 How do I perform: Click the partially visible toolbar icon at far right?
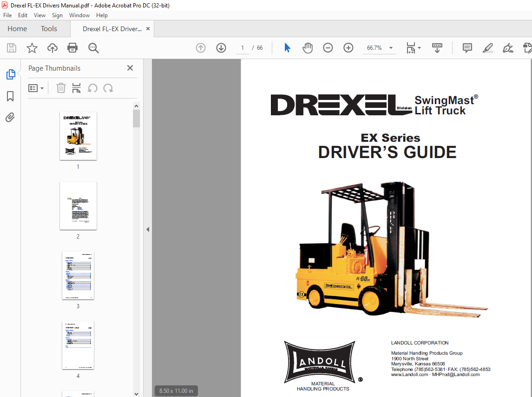[x=528, y=48]
